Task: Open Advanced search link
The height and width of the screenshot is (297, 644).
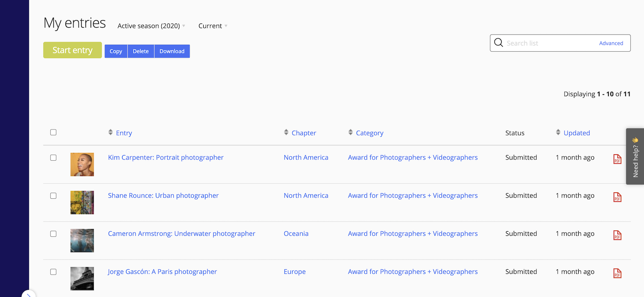Action: pos(611,43)
